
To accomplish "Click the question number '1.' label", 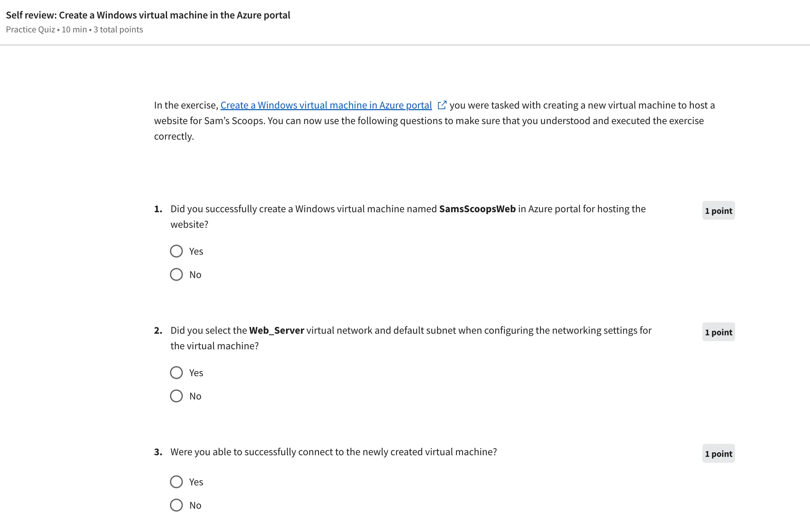I will pyautogui.click(x=158, y=209).
